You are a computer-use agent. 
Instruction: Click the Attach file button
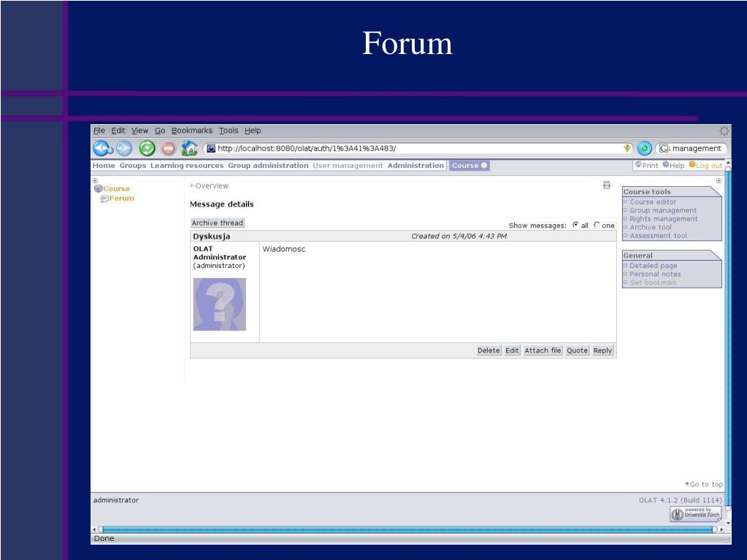[x=543, y=350]
